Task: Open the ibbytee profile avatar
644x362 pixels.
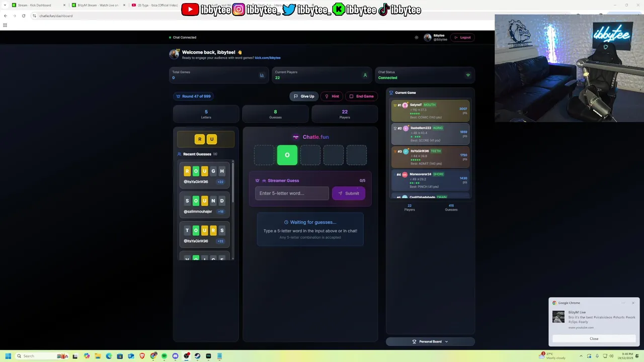Action: [428, 37]
